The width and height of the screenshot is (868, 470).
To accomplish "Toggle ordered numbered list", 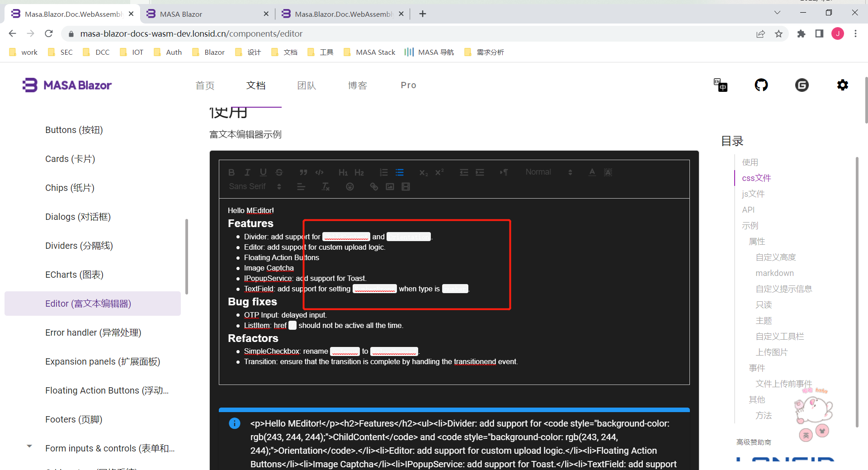I will tap(384, 172).
